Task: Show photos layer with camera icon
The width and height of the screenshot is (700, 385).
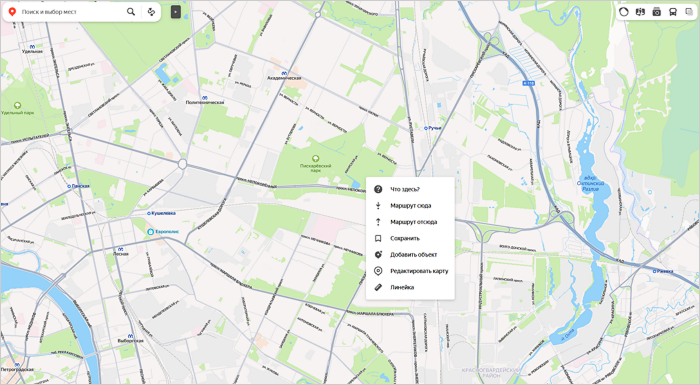Action: point(656,12)
